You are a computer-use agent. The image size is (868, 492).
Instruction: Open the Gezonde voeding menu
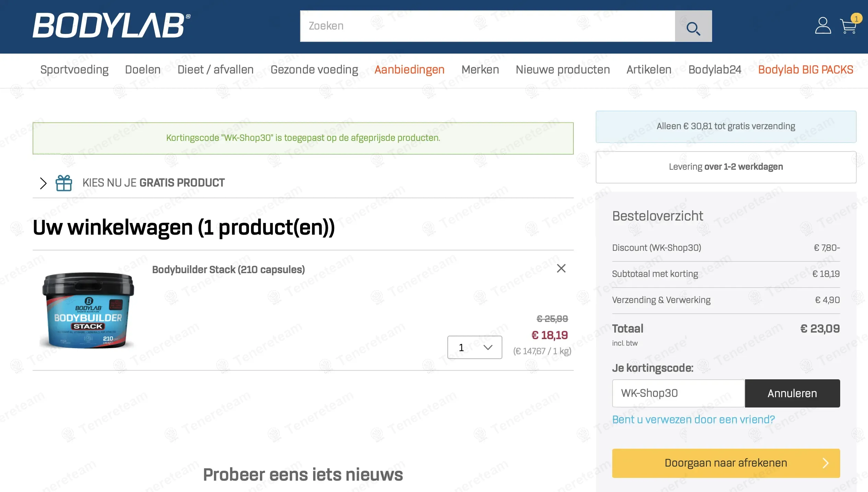(x=314, y=70)
